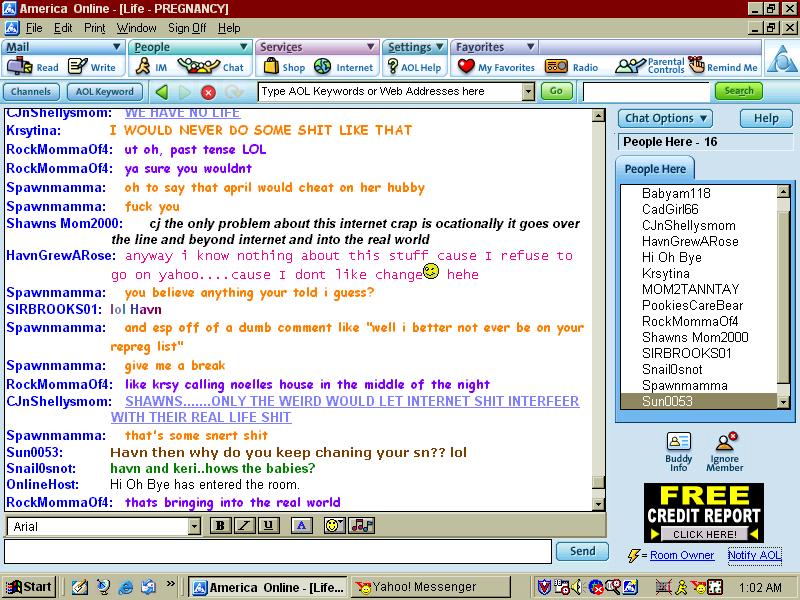Click the Send message button
The height and width of the screenshot is (600, 800).
[x=582, y=551]
